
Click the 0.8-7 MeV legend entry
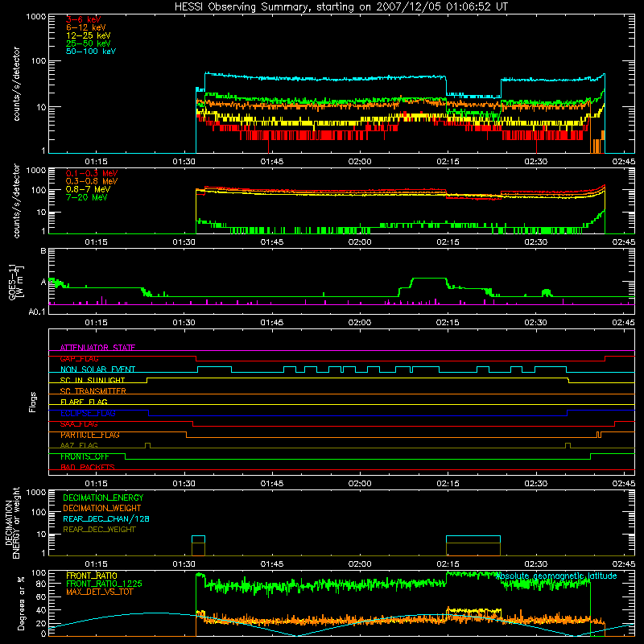point(88,189)
